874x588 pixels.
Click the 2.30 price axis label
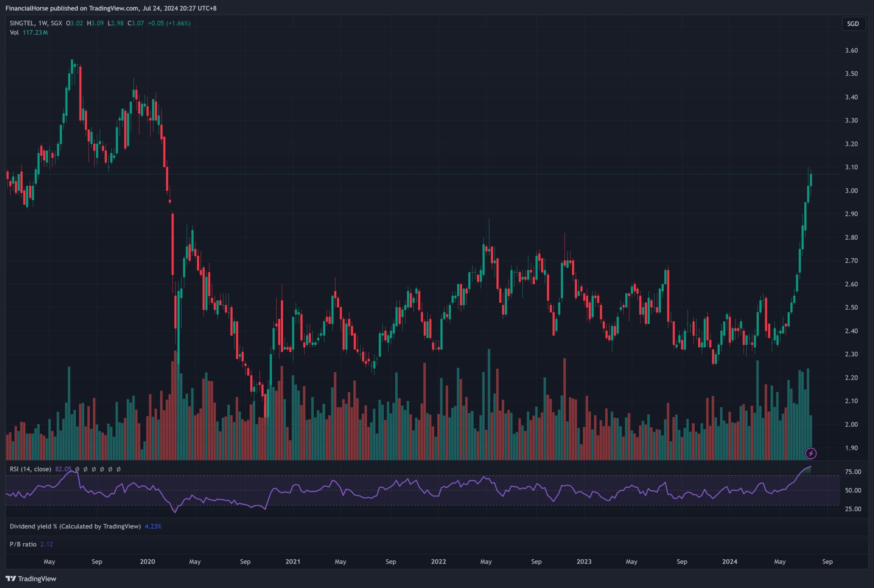point(851,354)
